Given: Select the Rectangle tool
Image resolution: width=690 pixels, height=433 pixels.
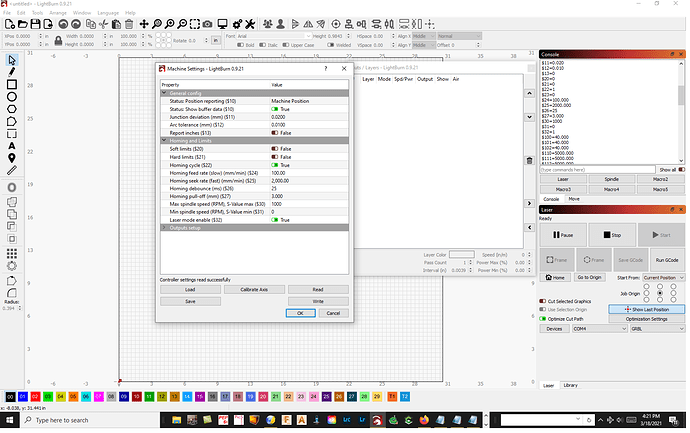Looking at the screenshot, I should point(12,84).
